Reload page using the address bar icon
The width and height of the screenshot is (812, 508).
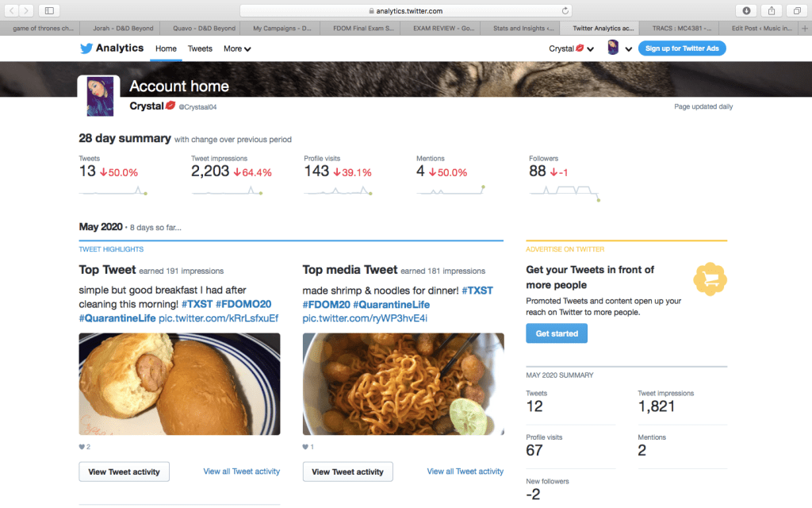pyautogui.click(x=565, y=11)
